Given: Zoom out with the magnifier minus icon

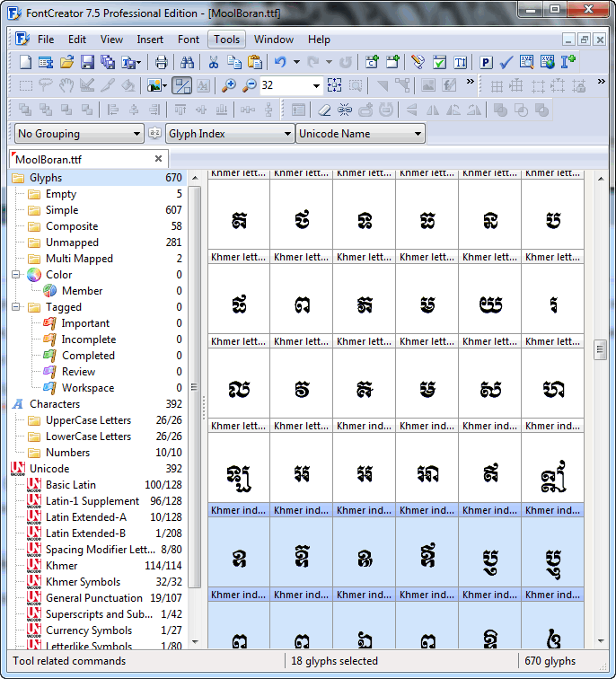Looking at the screenshot, I should pyautogui.click(x=250, y=85).
